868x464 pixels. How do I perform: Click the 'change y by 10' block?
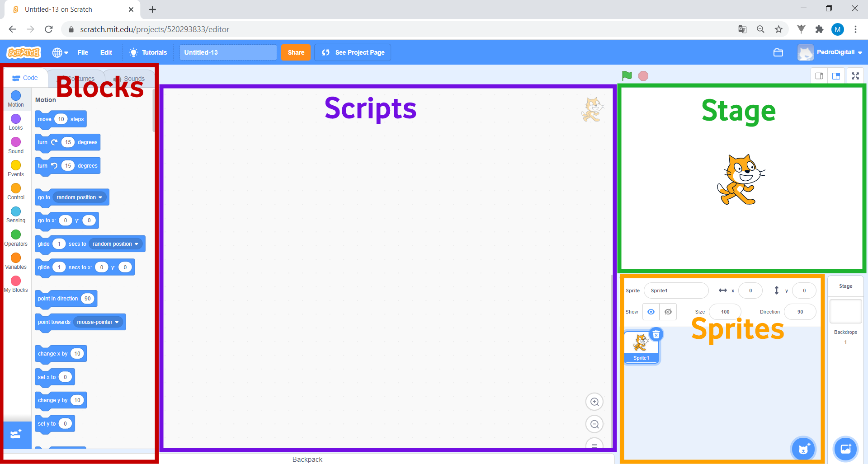click(61, 400)
